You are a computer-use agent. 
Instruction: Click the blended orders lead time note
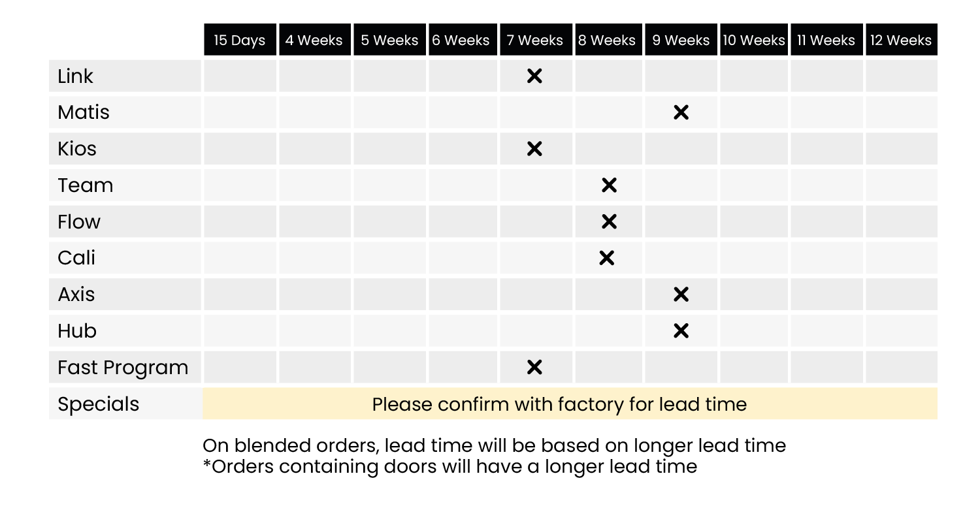(494, 445)
